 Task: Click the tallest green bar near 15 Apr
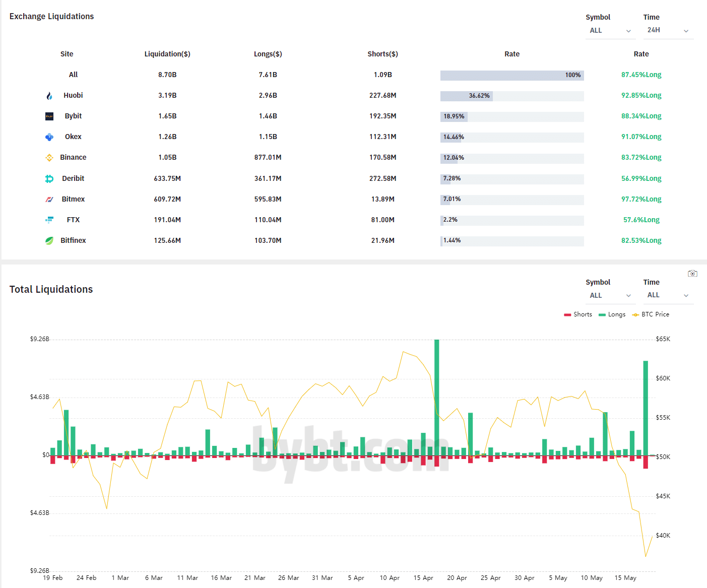436,397
